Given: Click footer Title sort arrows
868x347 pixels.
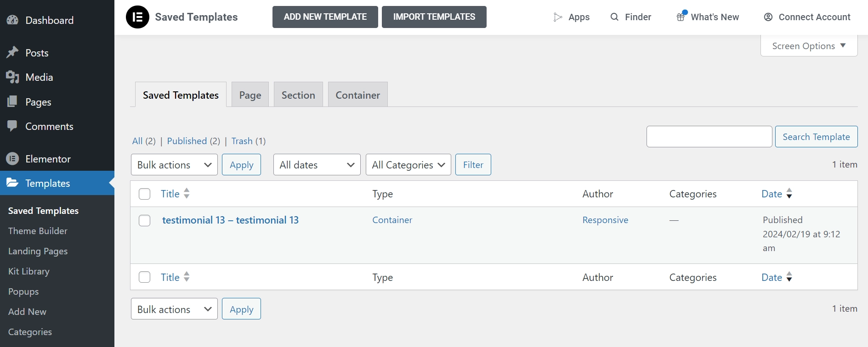Looking at the screenshot, I should (187, 277).
